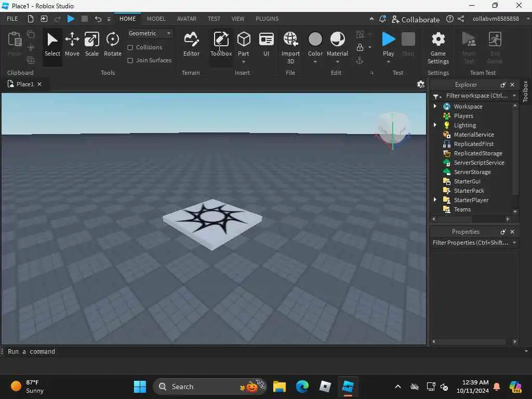
Task: Close the Explorer panel
Action: point(512,85)
